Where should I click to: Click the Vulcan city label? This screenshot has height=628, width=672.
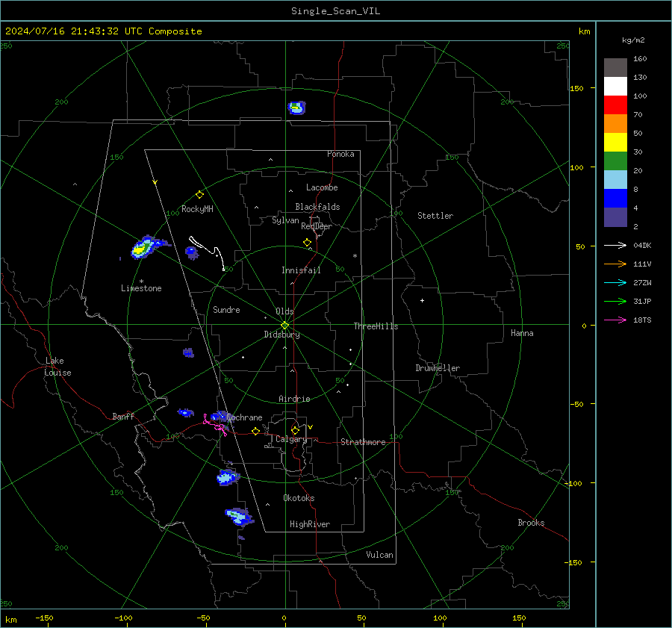tap(379, 555)
